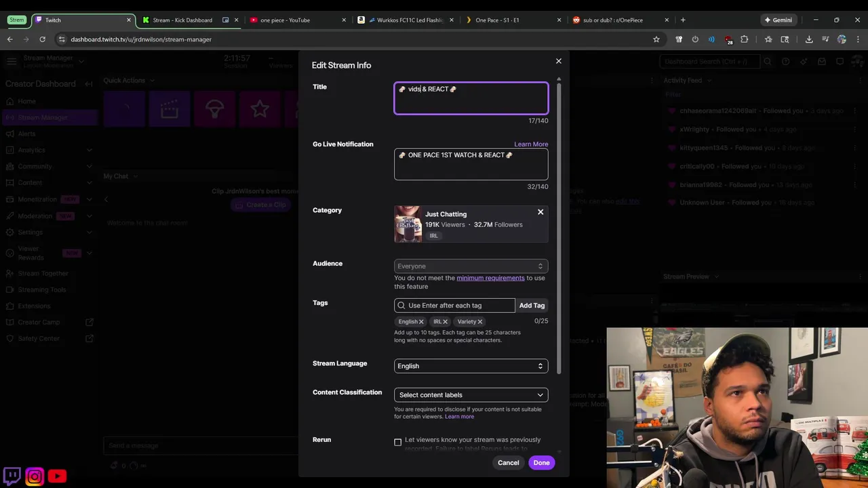The height and width of the screenshot is (488, 868).
Task: Switch to Wurkkos FC11C flashlight tab
Action: click(406, 20)
